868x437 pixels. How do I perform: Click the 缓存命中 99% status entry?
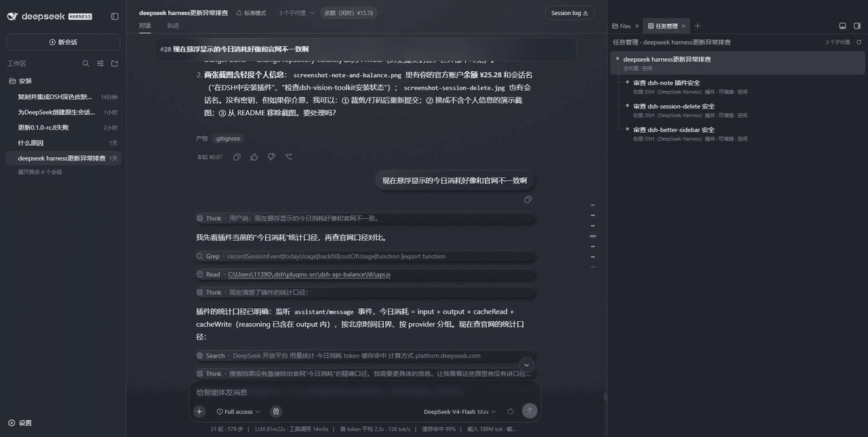[439, 429]
